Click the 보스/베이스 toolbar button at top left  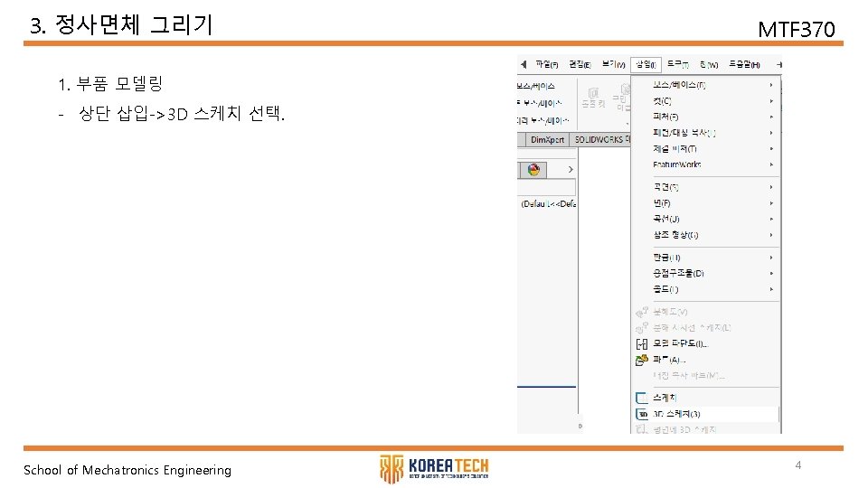click(x=536, y=87)
